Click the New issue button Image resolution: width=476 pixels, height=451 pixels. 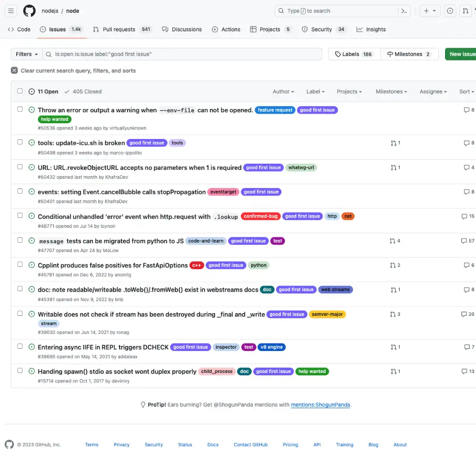[x=461, y=54]
